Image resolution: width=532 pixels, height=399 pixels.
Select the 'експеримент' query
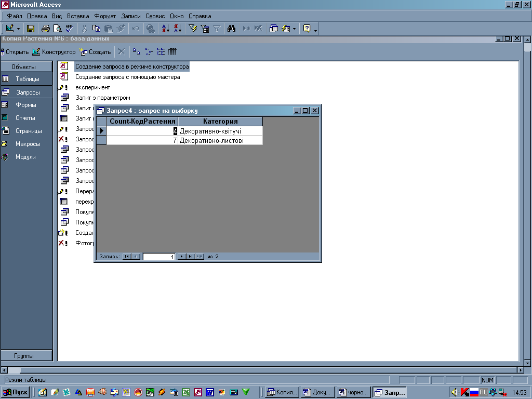click(92, 87)
